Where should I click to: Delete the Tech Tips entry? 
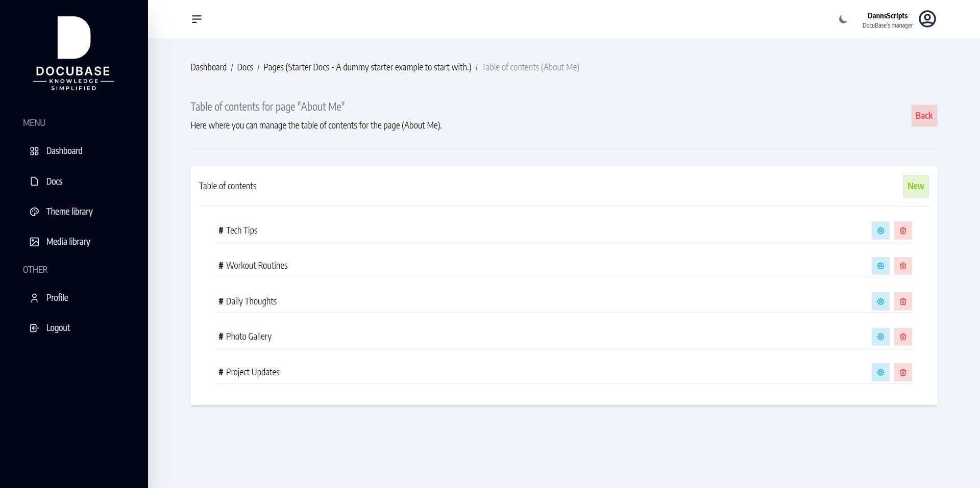point(903,230)
